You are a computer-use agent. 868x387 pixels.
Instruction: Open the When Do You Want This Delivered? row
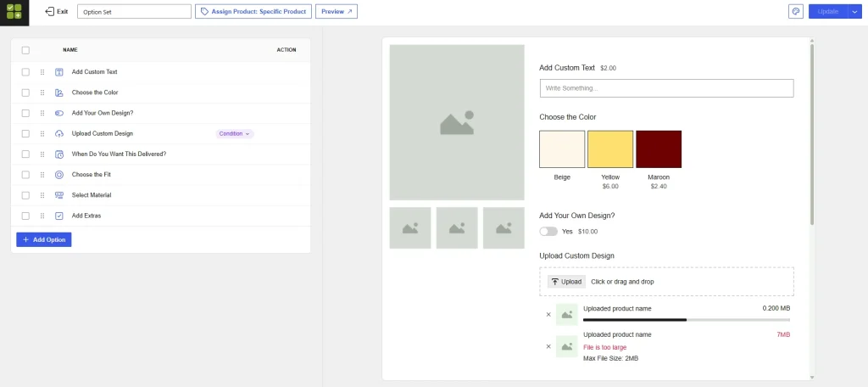click(x=160, y=154)
